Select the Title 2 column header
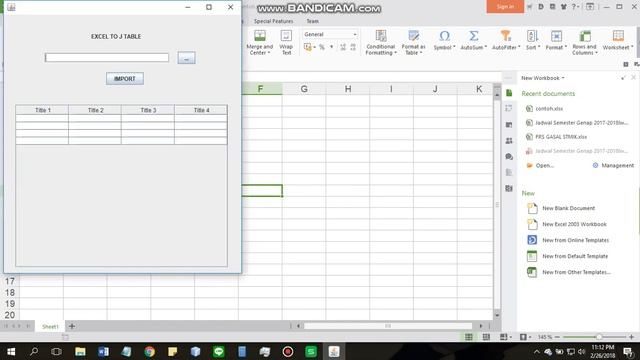The image size is (640, 360). (95, 110)
